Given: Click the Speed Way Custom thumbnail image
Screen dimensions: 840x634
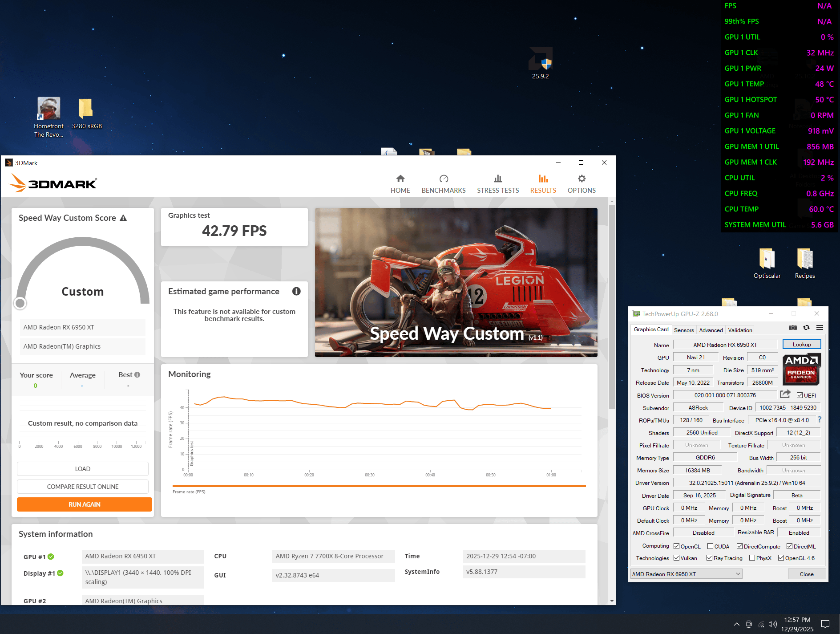Looking at the screenshot, I should pos(456,282).
